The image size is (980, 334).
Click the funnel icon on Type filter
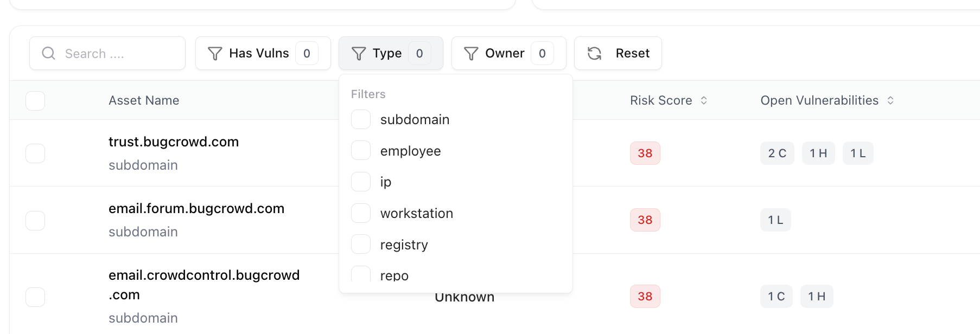click(x=358, y=53)
